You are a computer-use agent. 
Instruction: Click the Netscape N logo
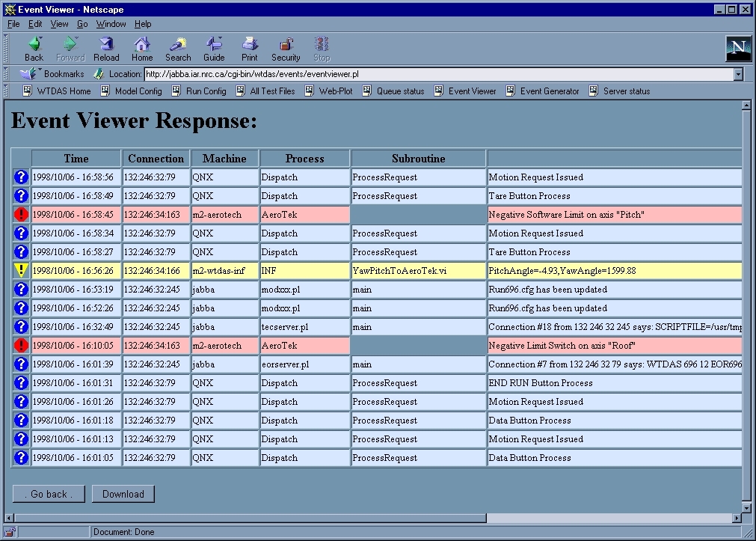point(738,48)
